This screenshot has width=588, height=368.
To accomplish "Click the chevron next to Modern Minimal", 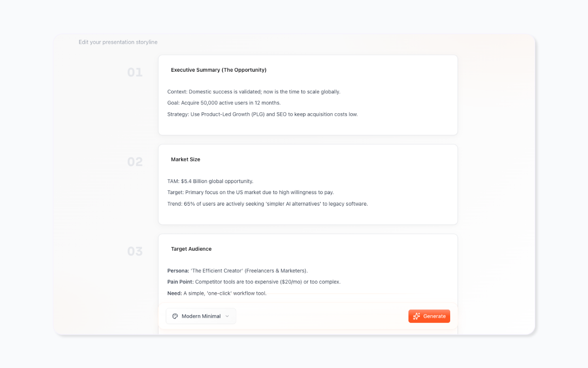I will point(227,316).
